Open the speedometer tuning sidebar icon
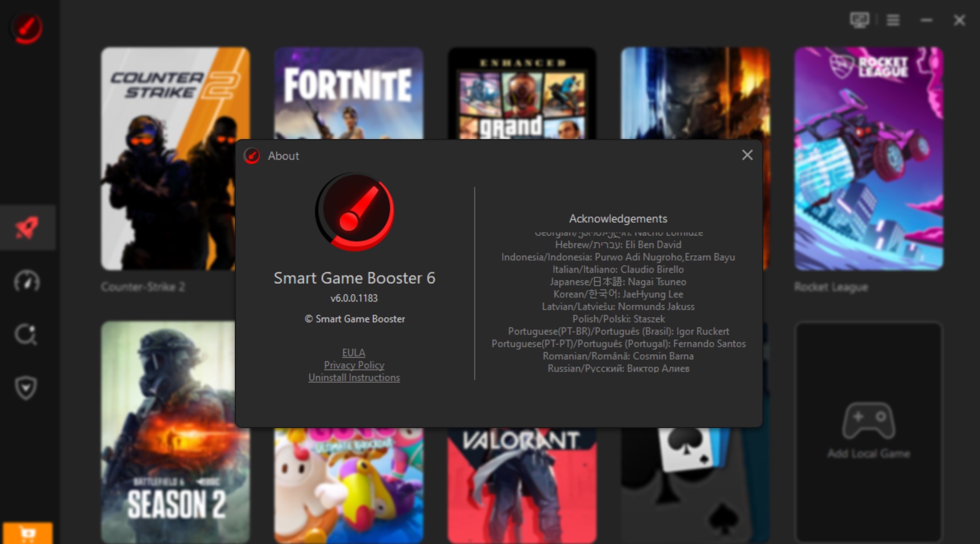 (x=26, y=281)
